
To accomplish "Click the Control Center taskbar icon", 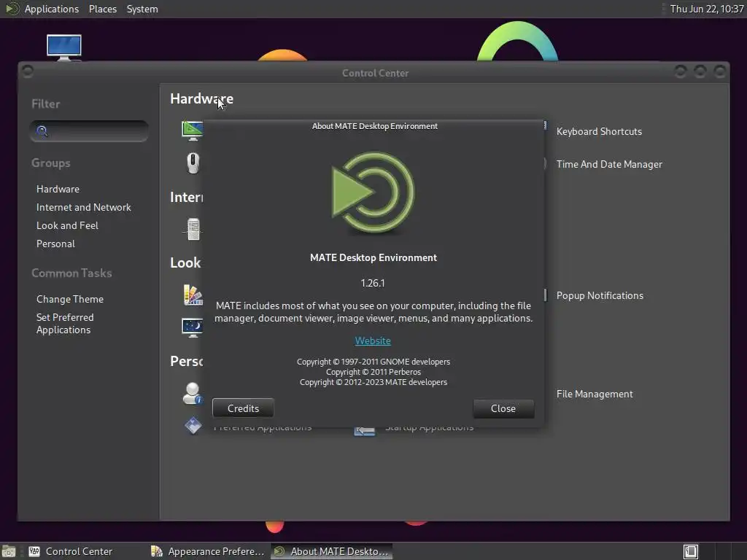I will pos(34,551).
